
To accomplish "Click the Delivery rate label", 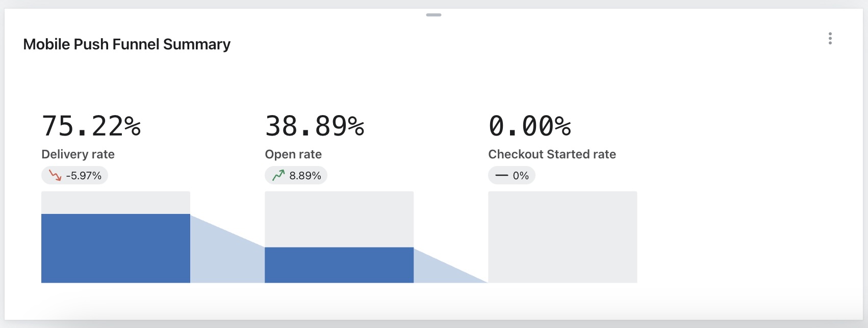I will pos(78,154).
